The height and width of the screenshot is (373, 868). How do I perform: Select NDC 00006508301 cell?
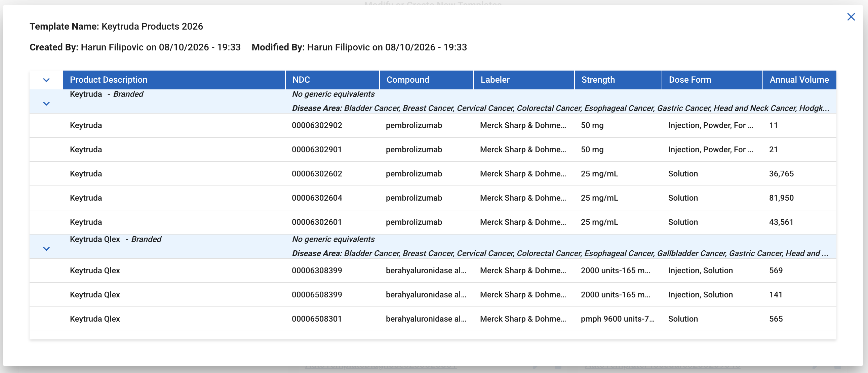(317, 319)
